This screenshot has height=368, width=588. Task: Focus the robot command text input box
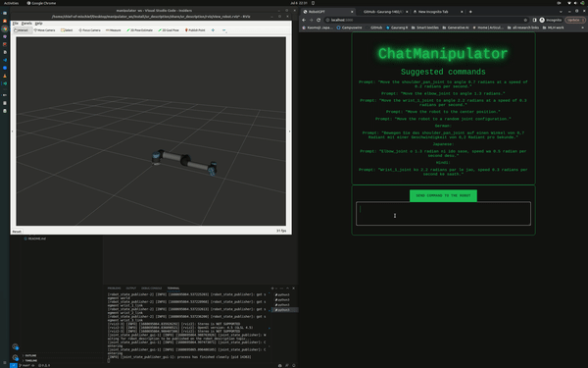443,214
